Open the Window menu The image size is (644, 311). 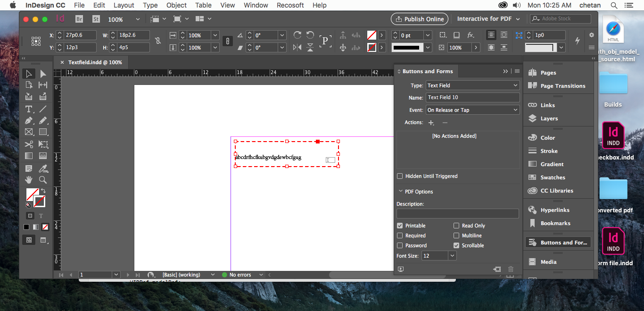pyautogui.click(x=256, y=5)
